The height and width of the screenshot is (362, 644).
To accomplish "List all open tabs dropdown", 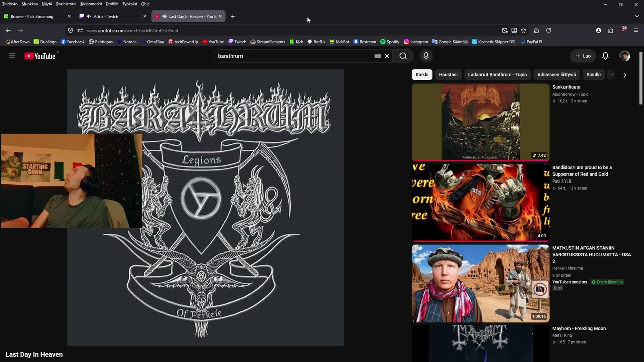I will (637, 16).
